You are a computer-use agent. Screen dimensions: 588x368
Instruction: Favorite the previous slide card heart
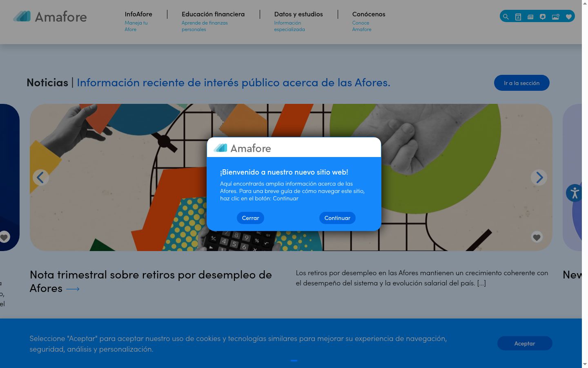[4, 237]
